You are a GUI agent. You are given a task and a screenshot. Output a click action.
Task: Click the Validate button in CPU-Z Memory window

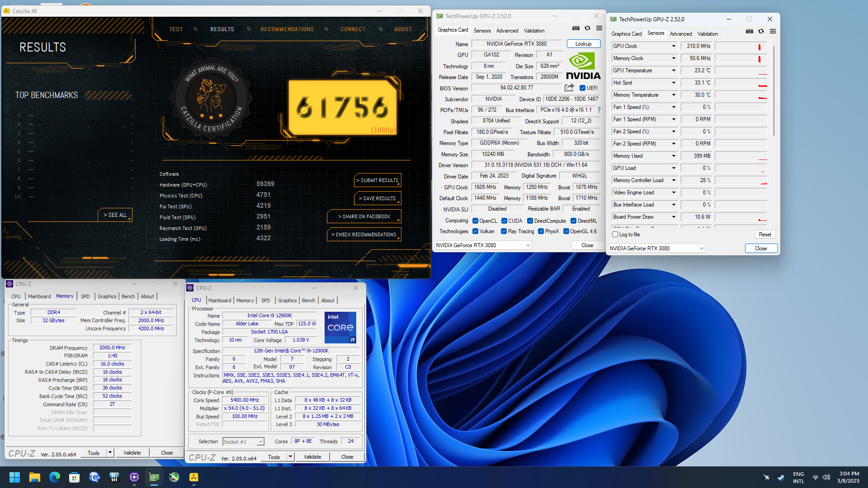[132, 453]
